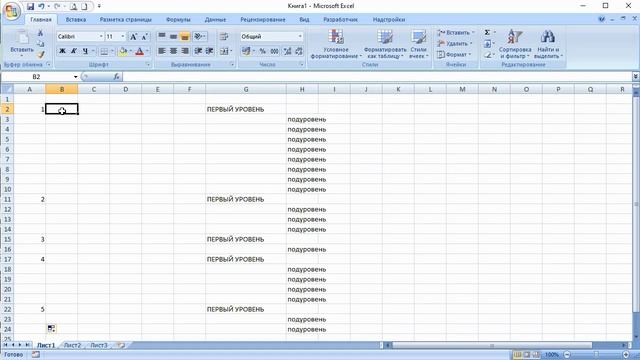Open Auto Fill options smart tag

pyautogui.click(x=51, y=329)
